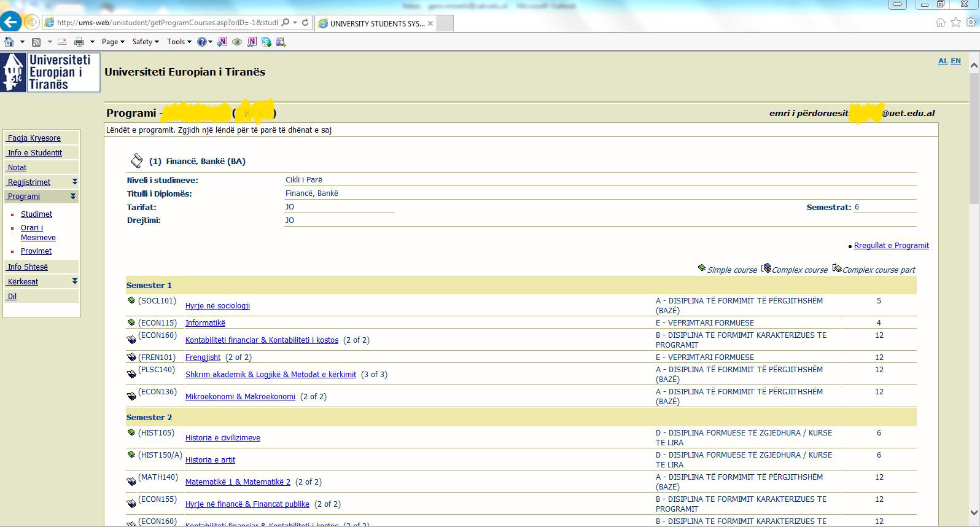The height and width of the screenshot is (527, 980).
Task: Open a new blank tab
Action: click(446, 23)
